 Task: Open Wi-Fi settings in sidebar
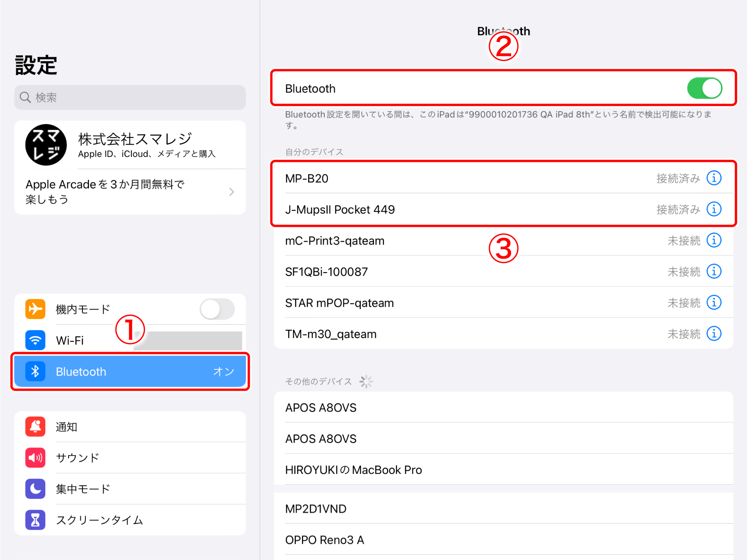[130, 340]
